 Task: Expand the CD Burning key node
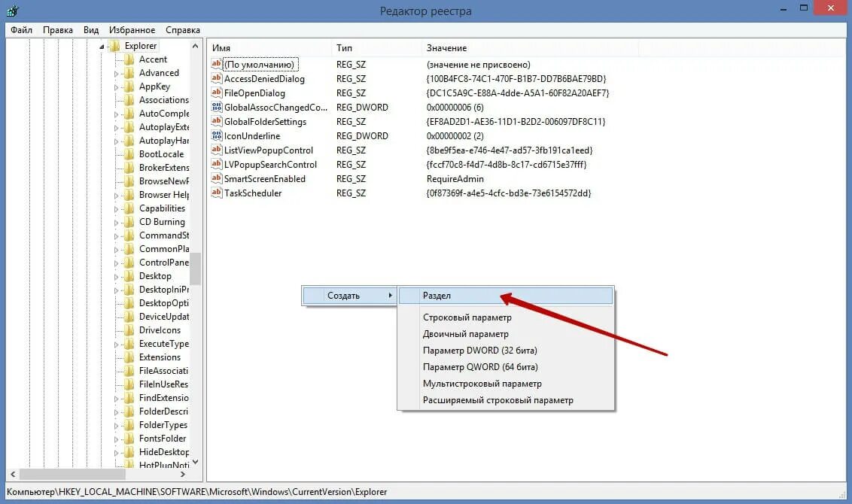coord(116,223)
